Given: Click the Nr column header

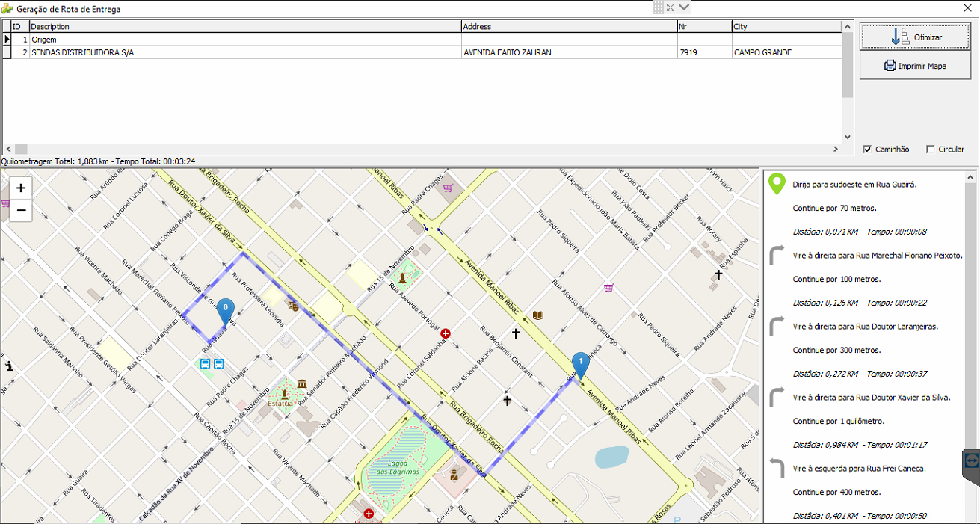Looking at the screenshot, I should coord(704,26).
